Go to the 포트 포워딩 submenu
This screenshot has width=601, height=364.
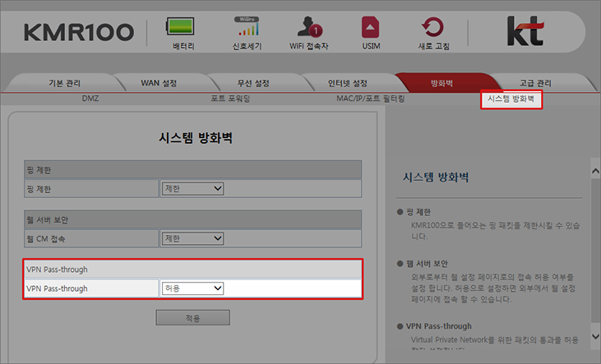[x=230, y=99]
